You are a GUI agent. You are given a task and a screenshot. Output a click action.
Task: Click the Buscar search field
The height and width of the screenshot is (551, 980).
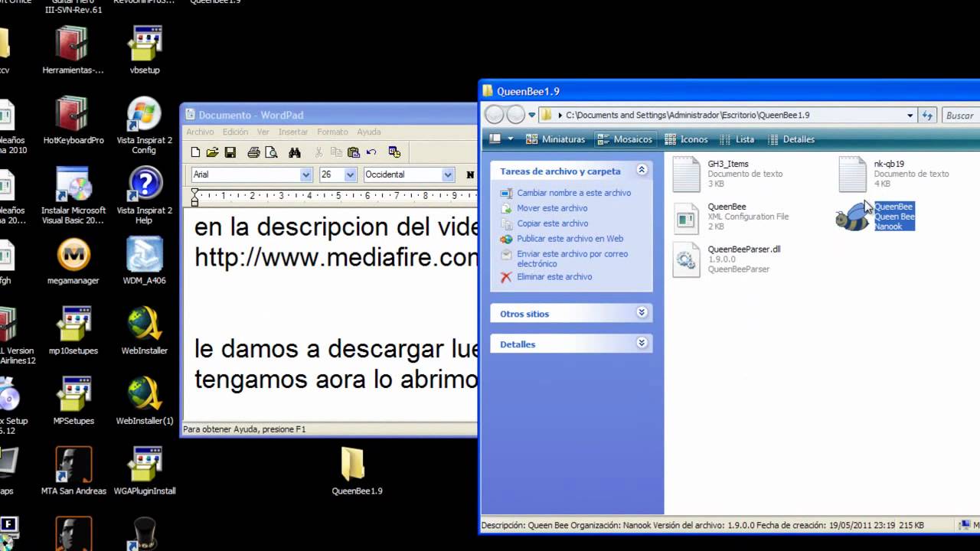pos(961,116)
